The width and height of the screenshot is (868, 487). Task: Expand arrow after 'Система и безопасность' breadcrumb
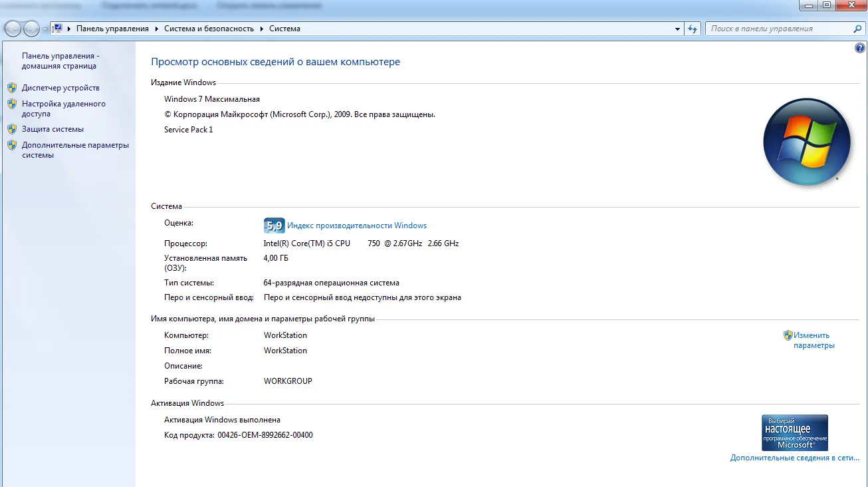pos(261,29)
